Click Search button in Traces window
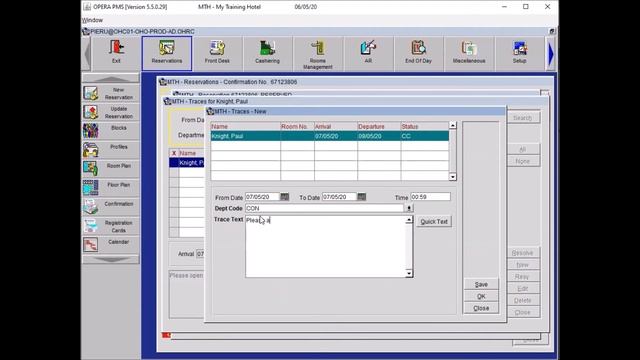This screenshot has height=360, width=640. [x=522, y=118]
